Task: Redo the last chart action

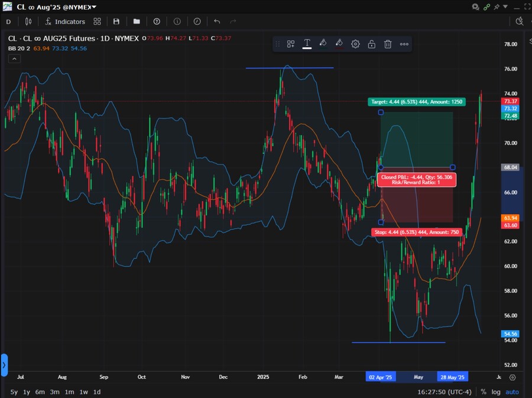Action: pos(233,22)
